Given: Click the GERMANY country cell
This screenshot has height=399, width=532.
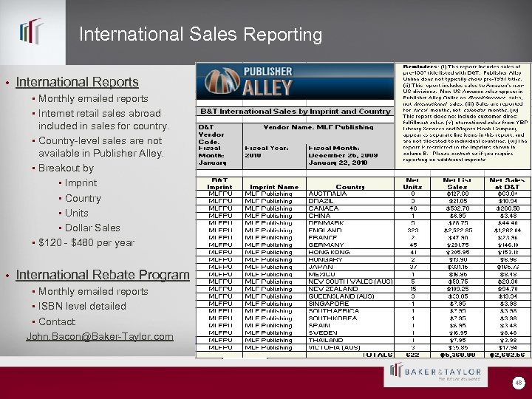Looking at the screenshot, I should [350, 245].
